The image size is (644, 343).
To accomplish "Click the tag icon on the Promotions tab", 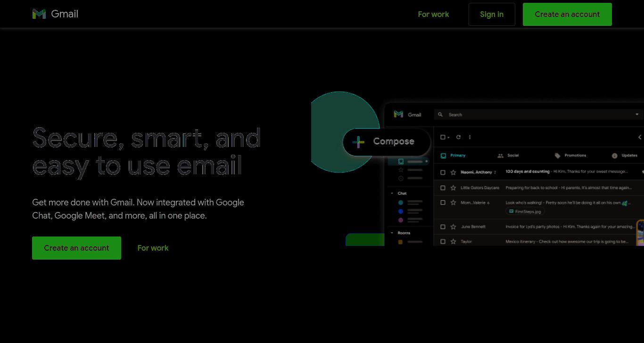I will coord(558,155).
